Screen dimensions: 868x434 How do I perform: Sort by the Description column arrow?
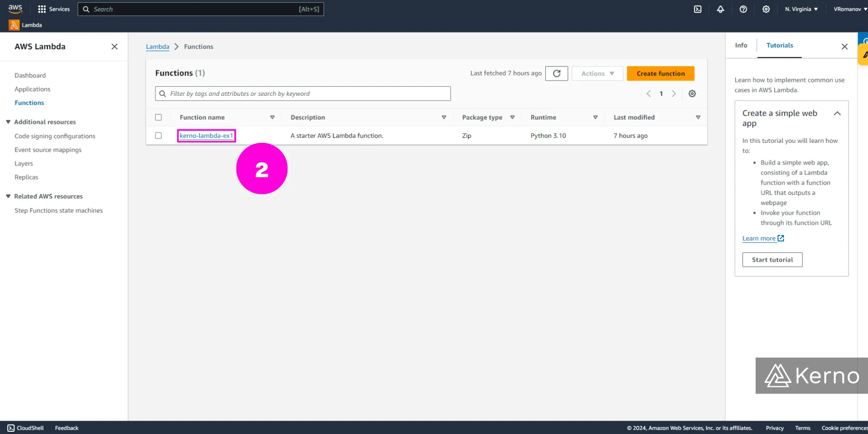click(x=444, y=117)
